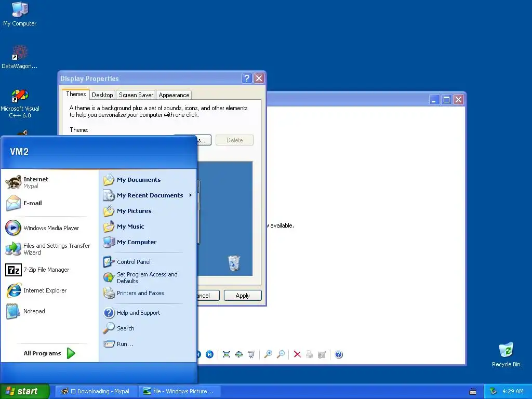Click the Recycle Bin desktop icon
Viewport: 532px width, 399px height.
point(506,354)
